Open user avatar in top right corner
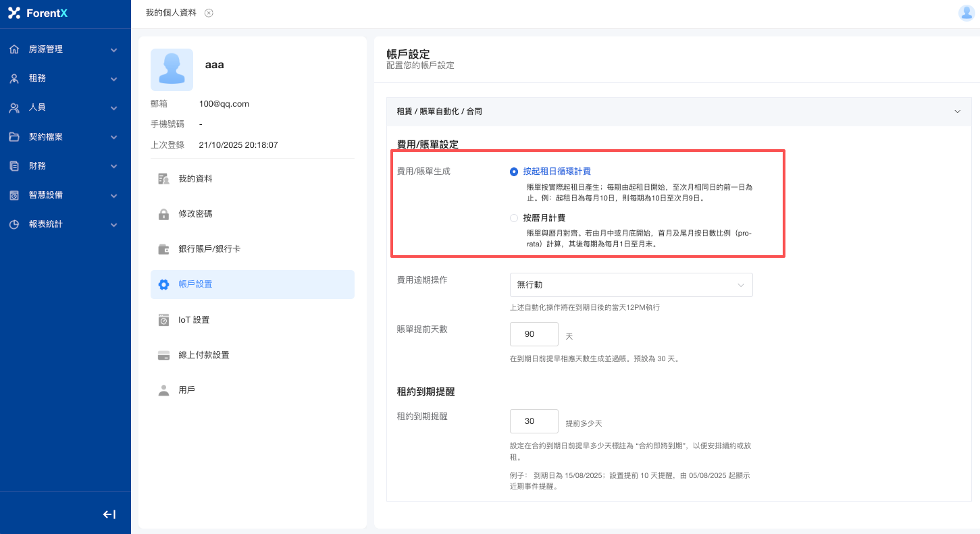Viewport: 980px width, 534px height. click(x=966, y=13)
